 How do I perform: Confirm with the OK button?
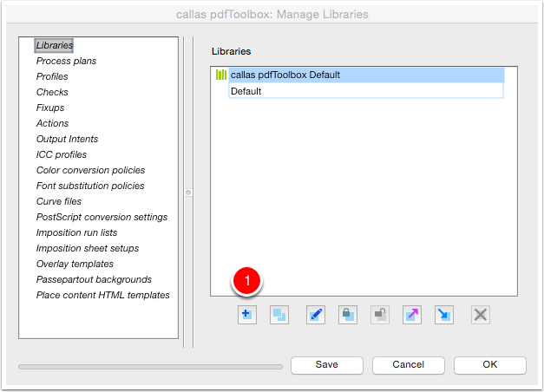tap(490, 365)
